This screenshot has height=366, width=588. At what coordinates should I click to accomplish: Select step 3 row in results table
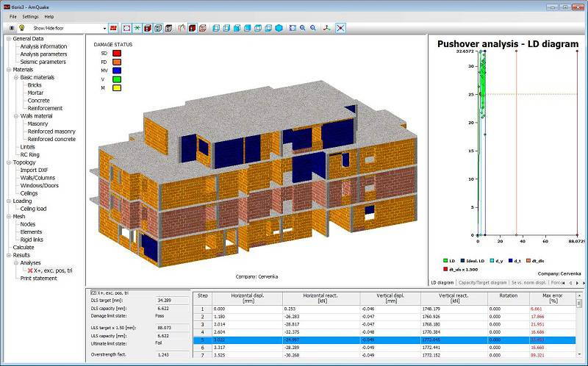[x=384, y=324]
